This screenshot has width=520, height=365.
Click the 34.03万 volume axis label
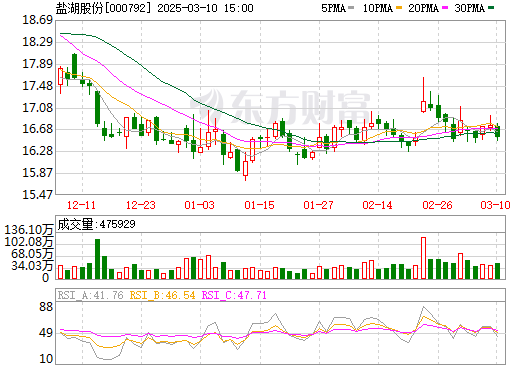[x=32, y=266]
